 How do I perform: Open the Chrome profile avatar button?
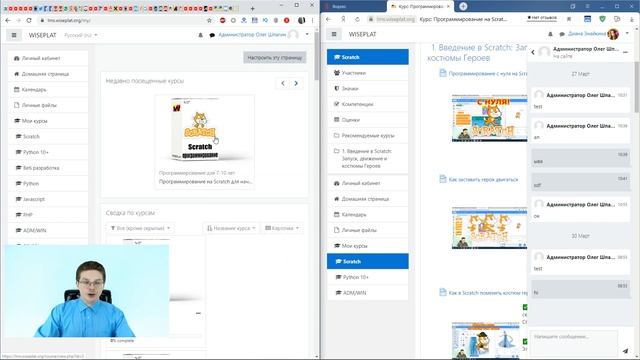[x=302, y=20]
